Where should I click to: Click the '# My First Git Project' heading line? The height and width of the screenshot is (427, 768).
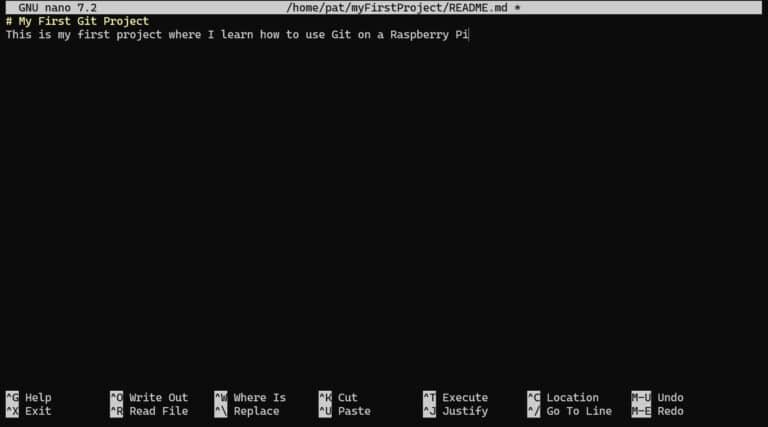(x=77, y=21)
